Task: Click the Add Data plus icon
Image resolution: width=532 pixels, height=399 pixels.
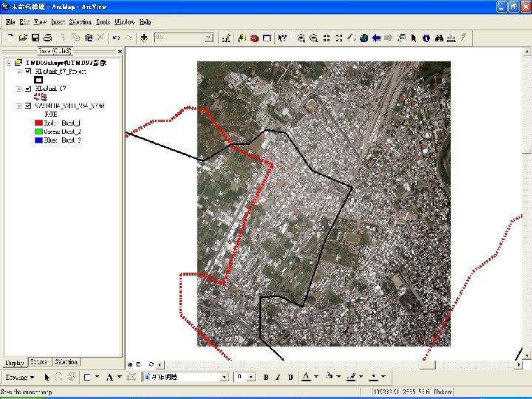Action: click(144, 38)
